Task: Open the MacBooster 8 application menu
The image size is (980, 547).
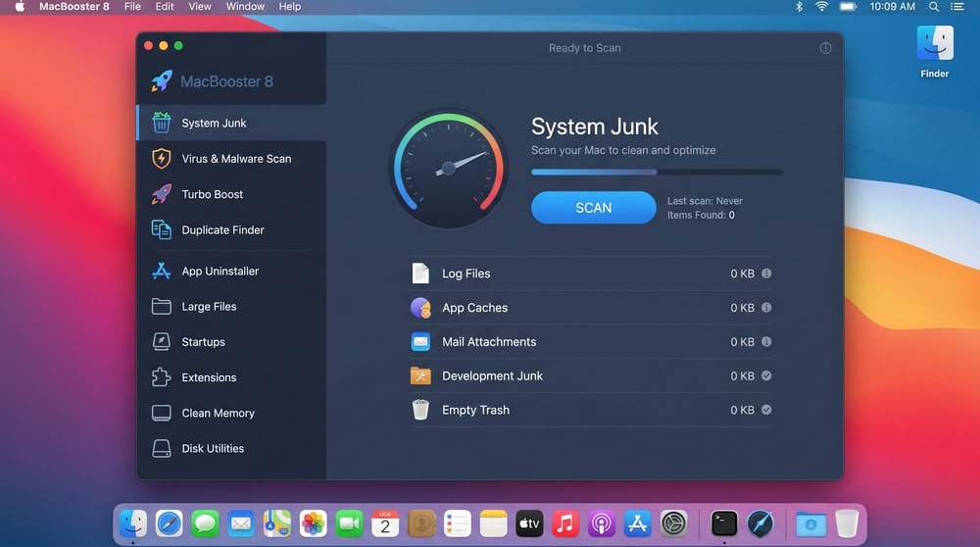Action: 73,6
